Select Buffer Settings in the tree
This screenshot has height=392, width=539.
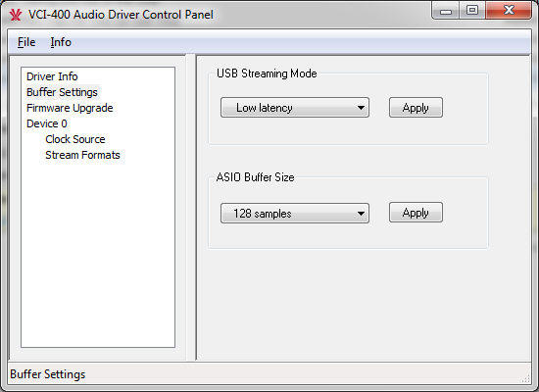click(x=62, y=92)
